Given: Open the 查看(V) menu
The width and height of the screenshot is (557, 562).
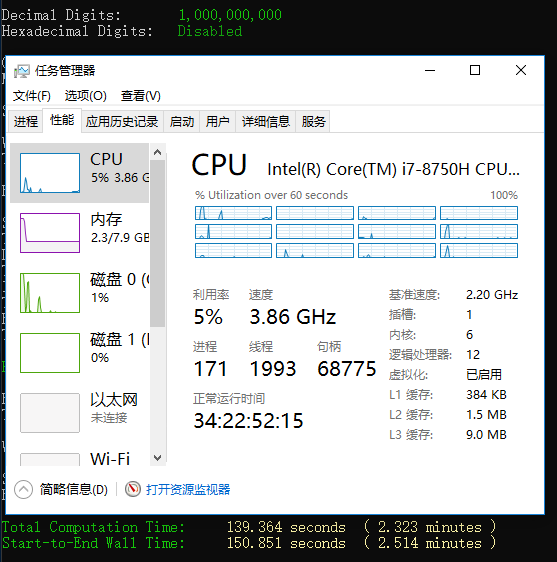Looking at the screenshot, I should coord(141,96).
